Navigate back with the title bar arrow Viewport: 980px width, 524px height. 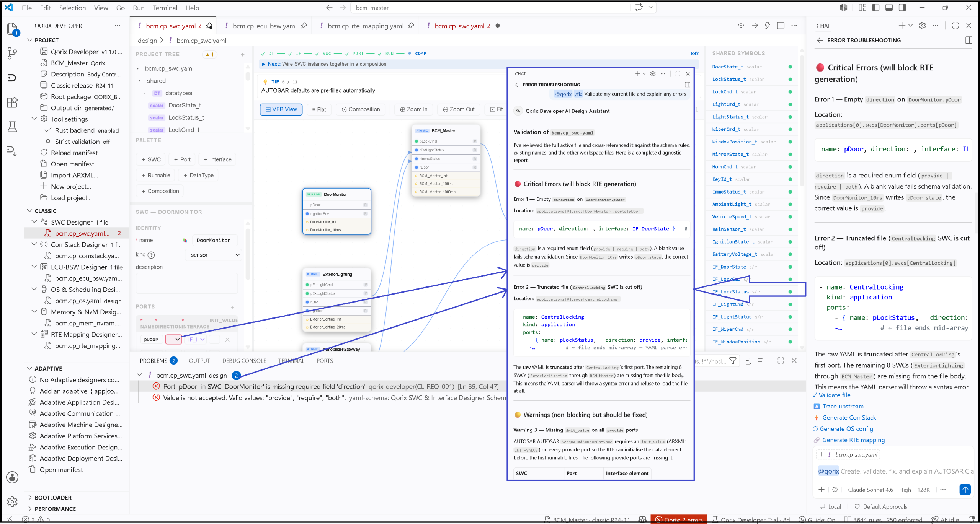tap(329, 8)
